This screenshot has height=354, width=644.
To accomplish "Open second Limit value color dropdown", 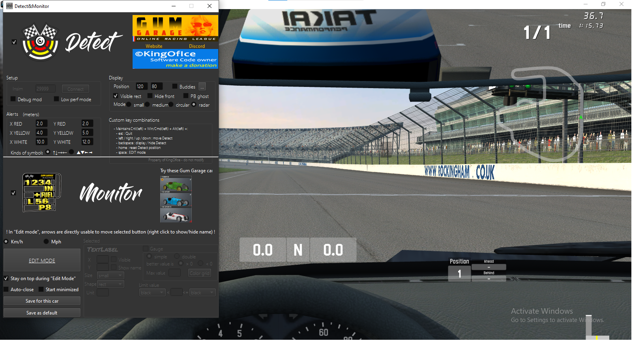I will [203, 292].
